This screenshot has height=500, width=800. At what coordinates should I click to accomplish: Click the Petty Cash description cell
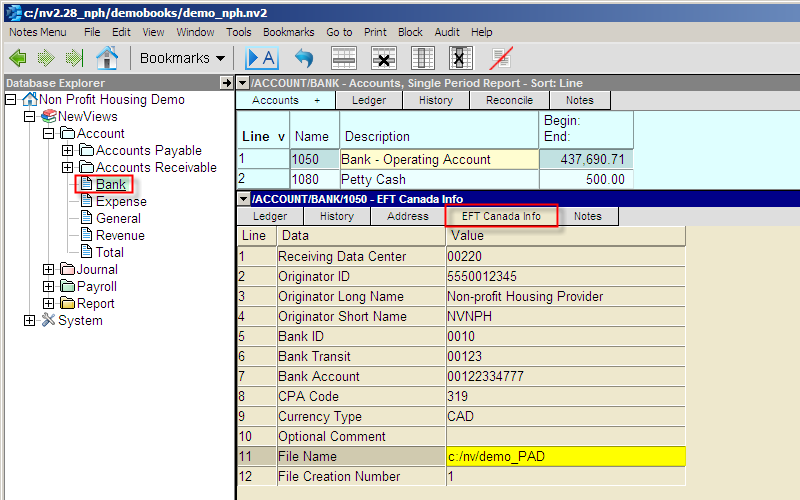click(438, 180)
